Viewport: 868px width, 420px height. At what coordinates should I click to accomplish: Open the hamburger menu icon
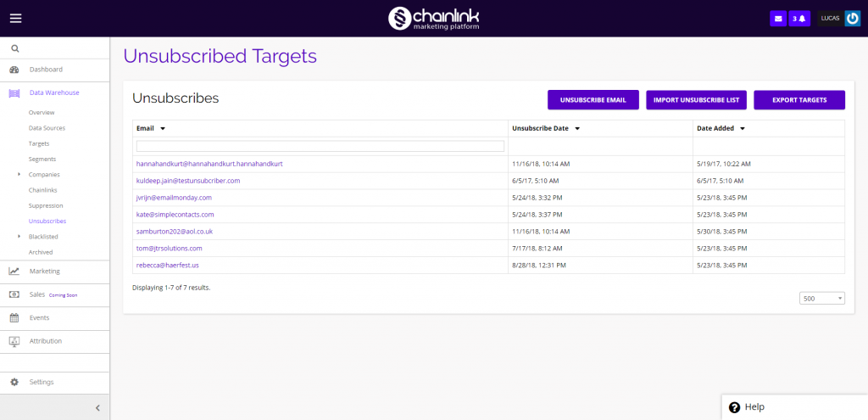pyautogui.click(x=15, y=19)
